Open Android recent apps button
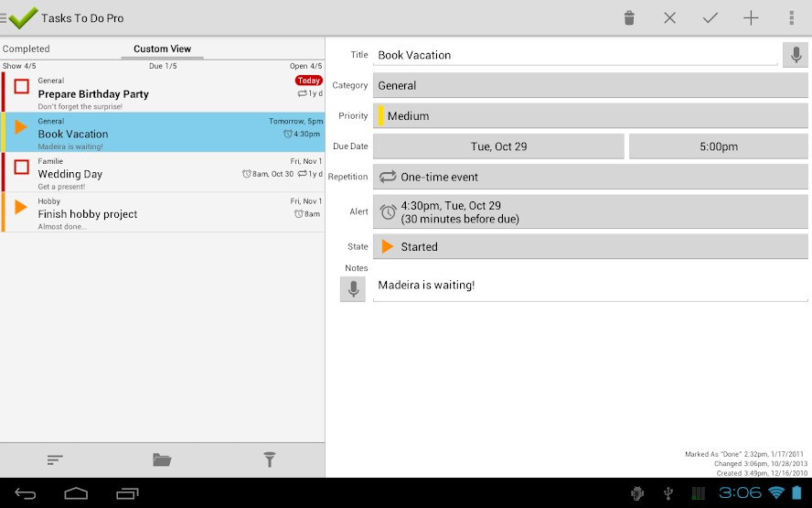812x508 pixels. point(127,493)
